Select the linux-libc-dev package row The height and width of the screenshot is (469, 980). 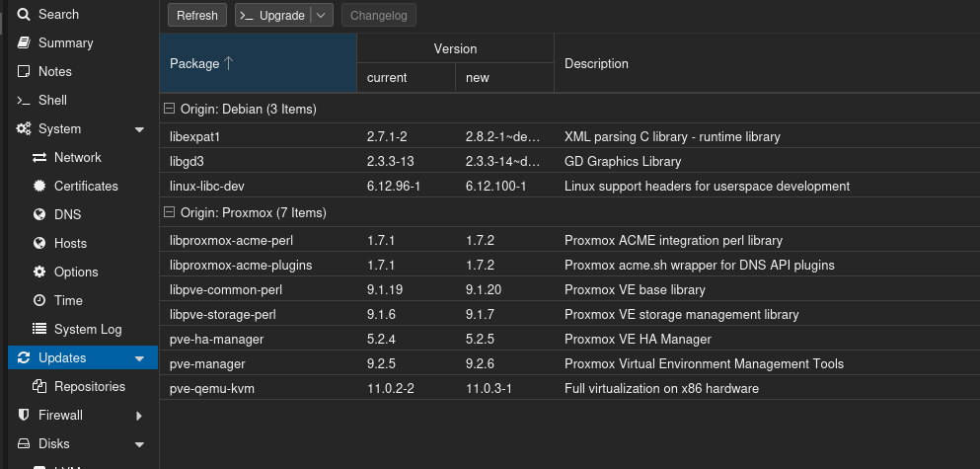click(570, 187)
